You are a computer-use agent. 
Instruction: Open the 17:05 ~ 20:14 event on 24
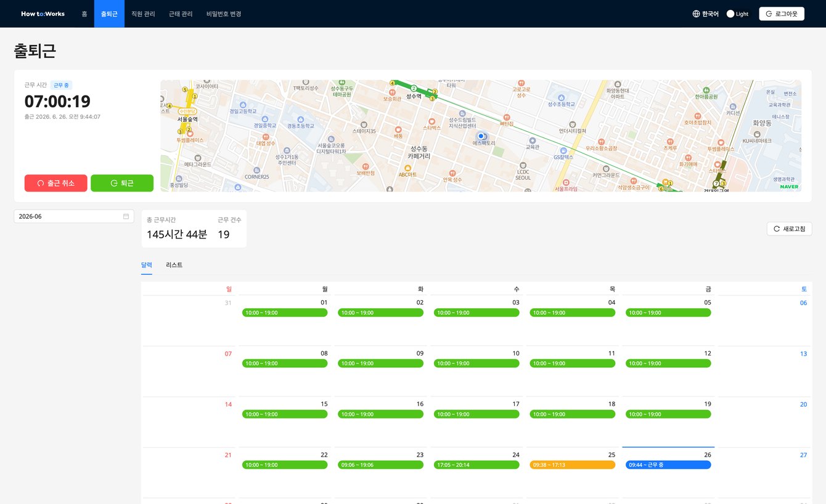point(476,465)
